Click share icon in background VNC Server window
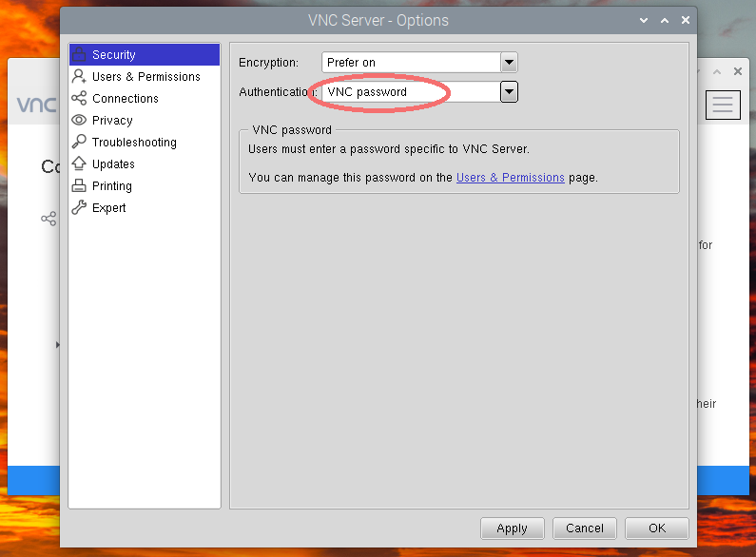756x557 pixels. coord(48,219)
